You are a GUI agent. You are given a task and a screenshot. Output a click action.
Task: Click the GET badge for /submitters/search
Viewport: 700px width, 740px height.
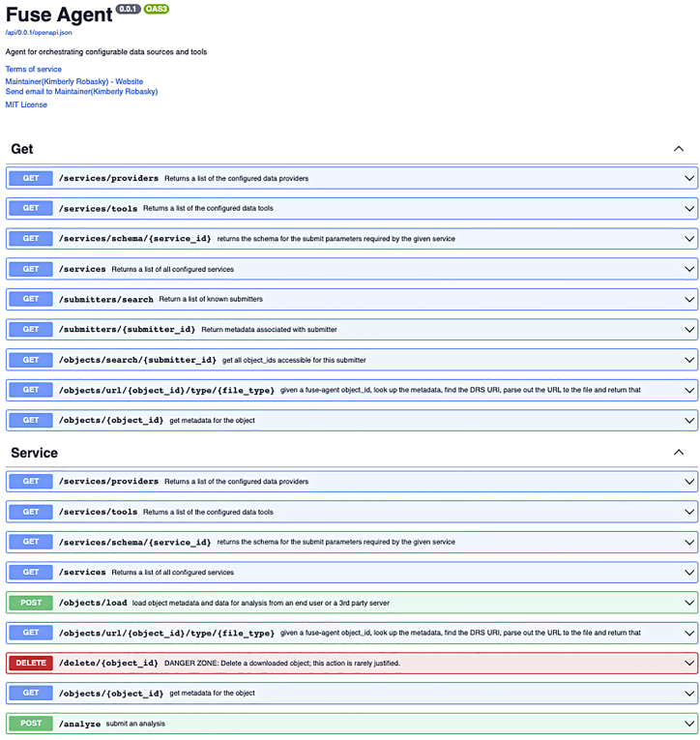coord(30,299)
